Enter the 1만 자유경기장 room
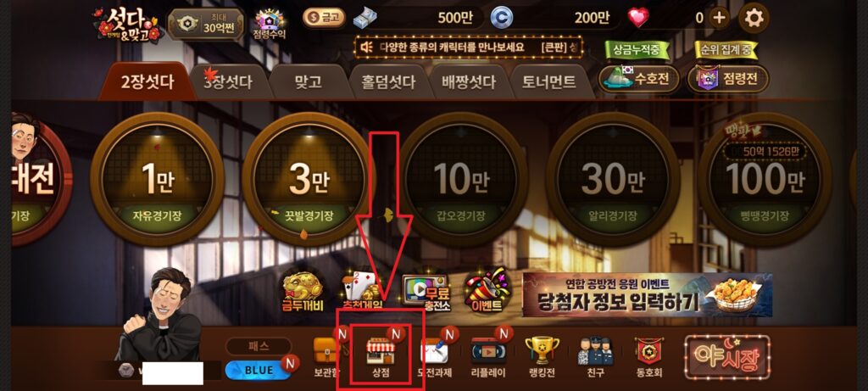 click(x=157, y=179)
